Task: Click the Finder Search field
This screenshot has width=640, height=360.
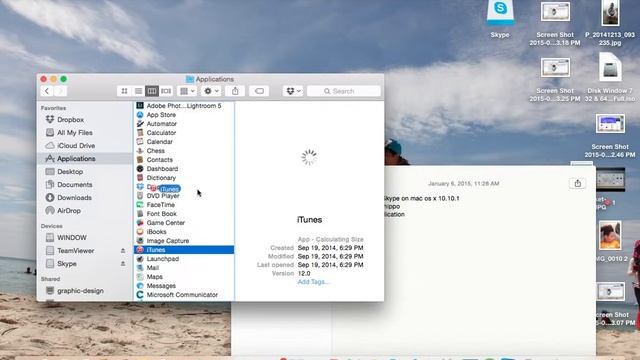Action: point(344,91)
